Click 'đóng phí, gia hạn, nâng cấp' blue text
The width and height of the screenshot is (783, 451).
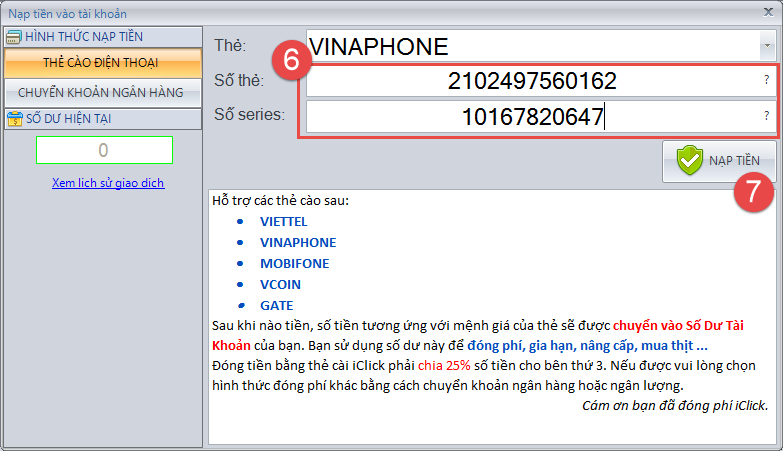tap(552, 346)
